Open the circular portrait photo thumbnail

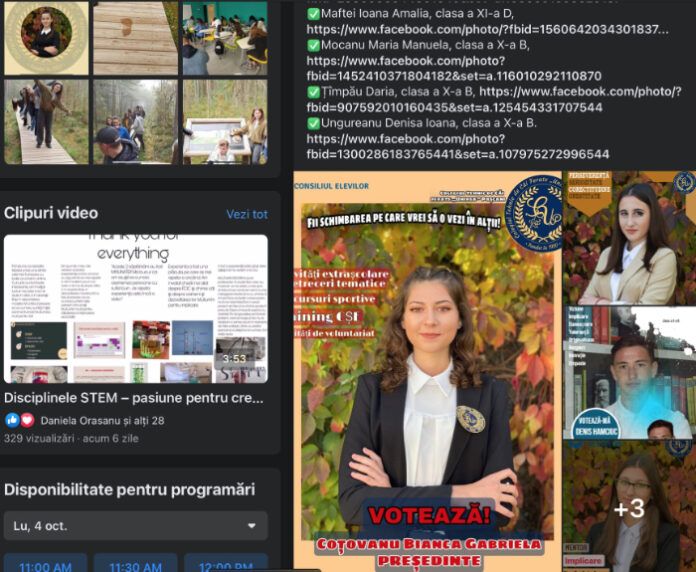click(46, 37)
